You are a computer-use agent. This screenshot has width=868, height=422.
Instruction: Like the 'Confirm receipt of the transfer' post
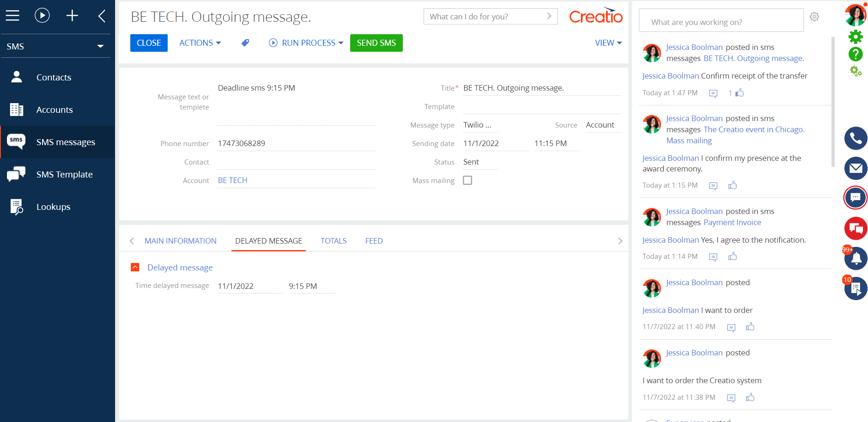(x=739, y=92)
